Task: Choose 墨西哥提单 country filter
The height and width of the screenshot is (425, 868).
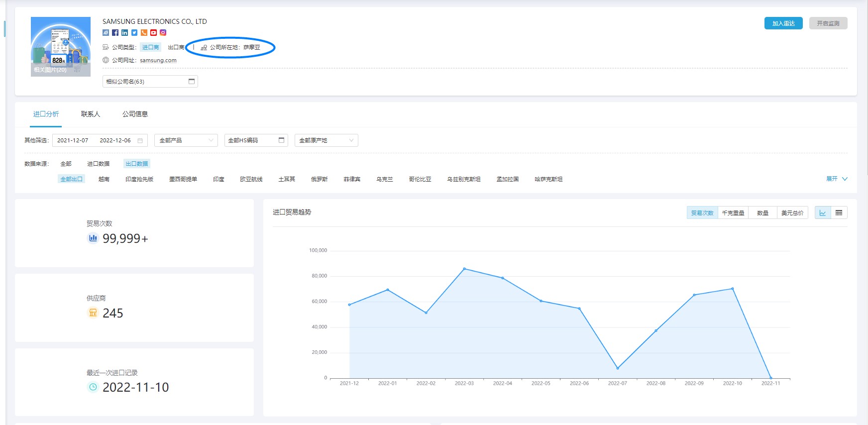Action: click(183, 179)
